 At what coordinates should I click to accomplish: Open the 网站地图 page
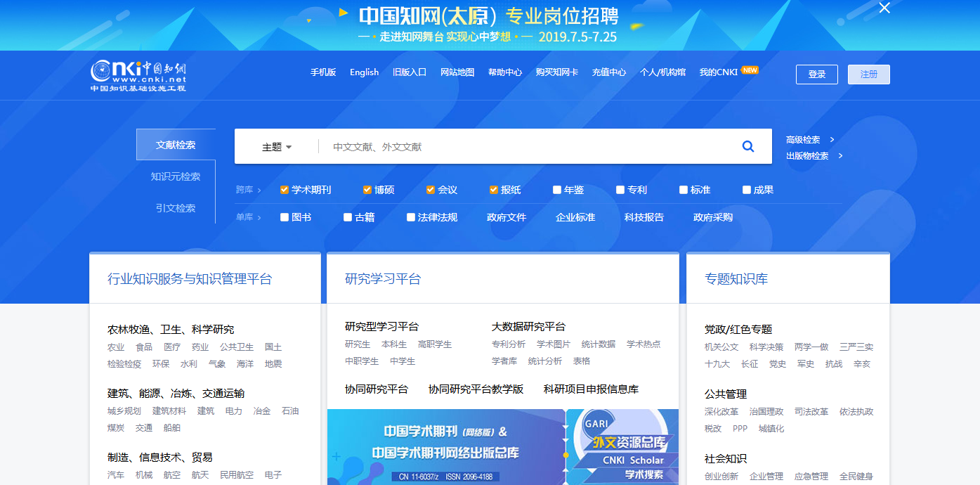(457, 72)
